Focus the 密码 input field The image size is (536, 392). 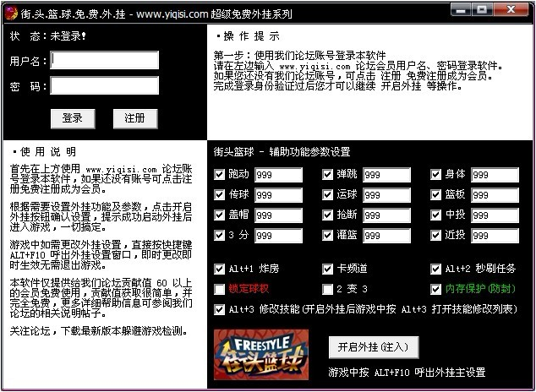coord(105,85)
